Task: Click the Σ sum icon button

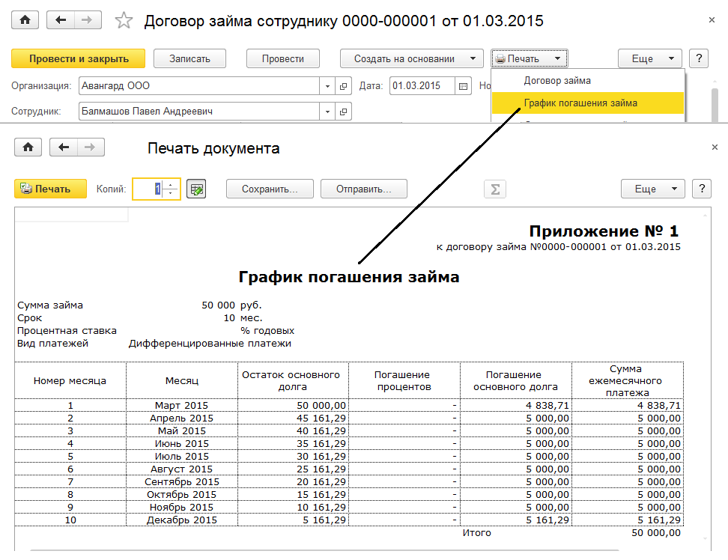Action: pyautogui.click(x=494, y=189)
